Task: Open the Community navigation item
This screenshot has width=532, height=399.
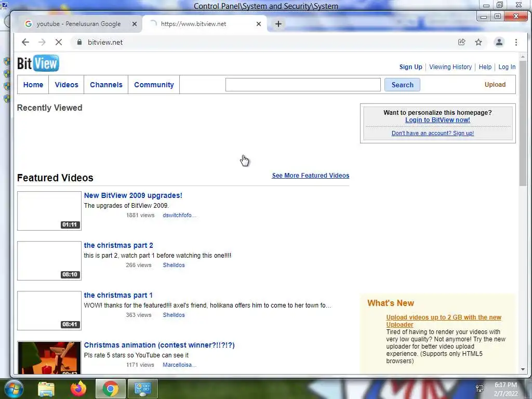Action: click(154, 85)
